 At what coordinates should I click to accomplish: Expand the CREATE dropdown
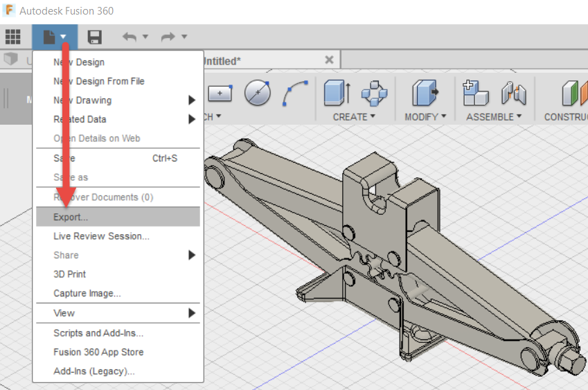[354, 117]
